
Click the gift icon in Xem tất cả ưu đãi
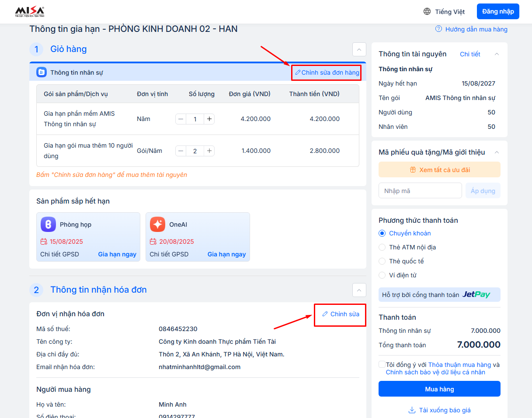point(413,170)
